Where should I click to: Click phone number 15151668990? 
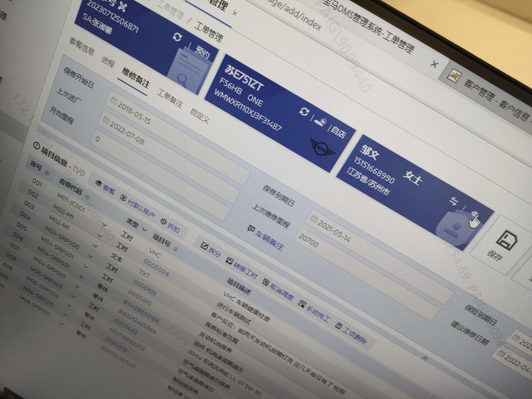coord(374,170)
